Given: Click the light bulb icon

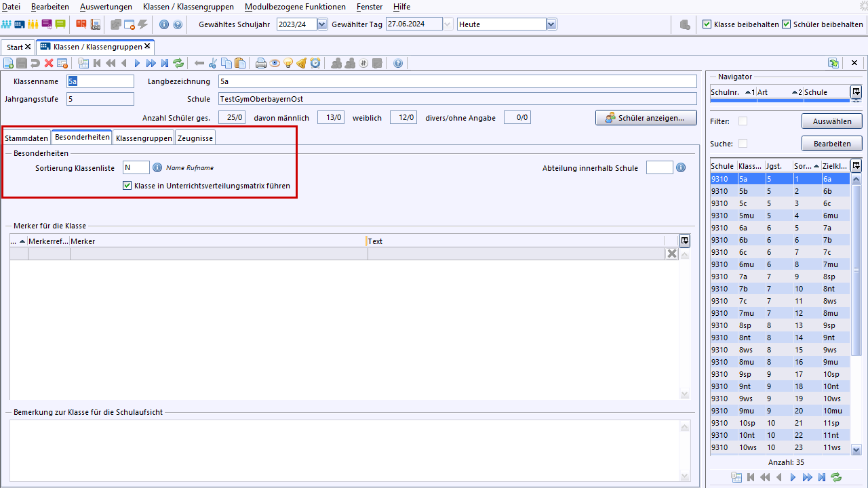Looking at the screenshot, I should (288, 63).
